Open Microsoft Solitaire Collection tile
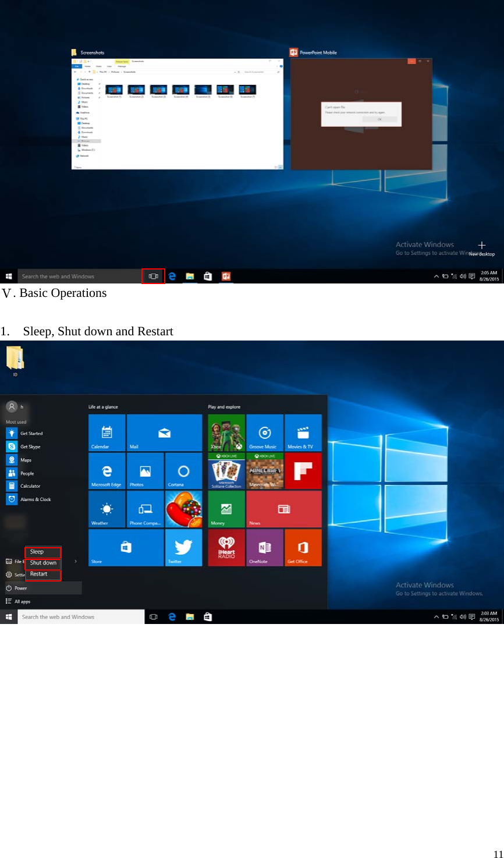Viewport: 504px width, 858px height. (226, 471)
